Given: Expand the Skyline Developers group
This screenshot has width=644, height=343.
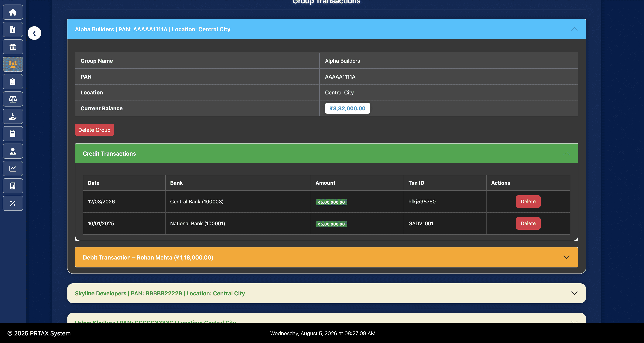Looking at the screenshot, I should click(327, 293).
